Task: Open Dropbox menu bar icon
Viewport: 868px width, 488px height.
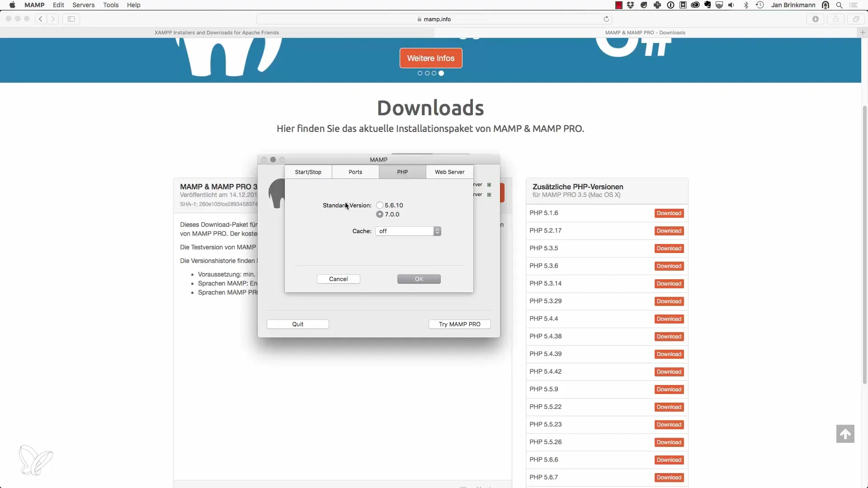Action: click(x=630, y=5)
